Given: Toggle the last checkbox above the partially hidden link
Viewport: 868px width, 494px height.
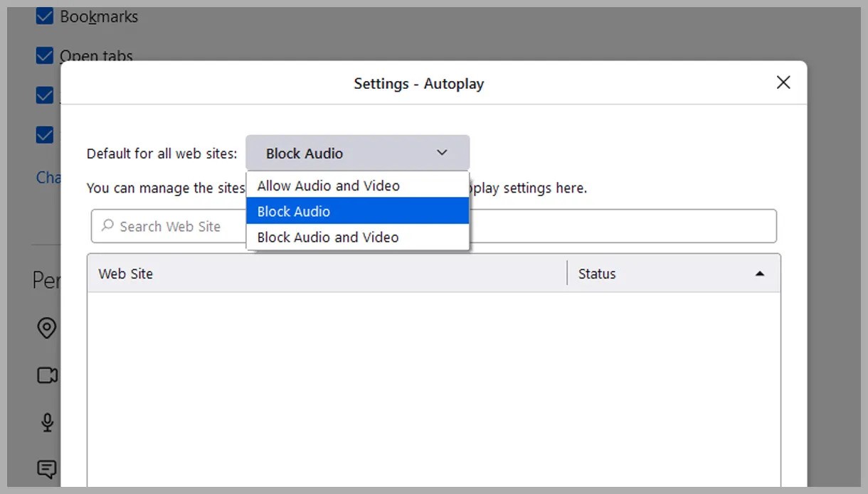Looking at the screenshot, I should (x=45, y=134).
